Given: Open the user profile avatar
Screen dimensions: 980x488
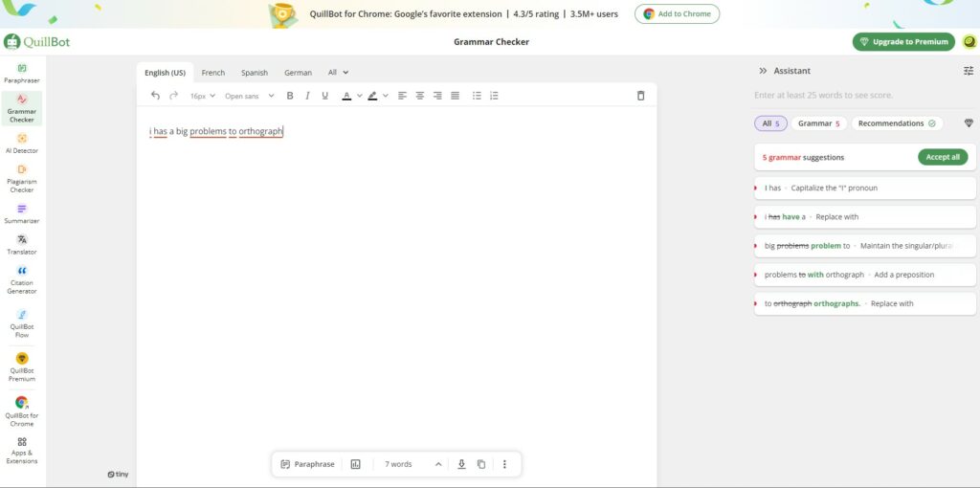Looking at the screenshot, I should coord(969,42).
